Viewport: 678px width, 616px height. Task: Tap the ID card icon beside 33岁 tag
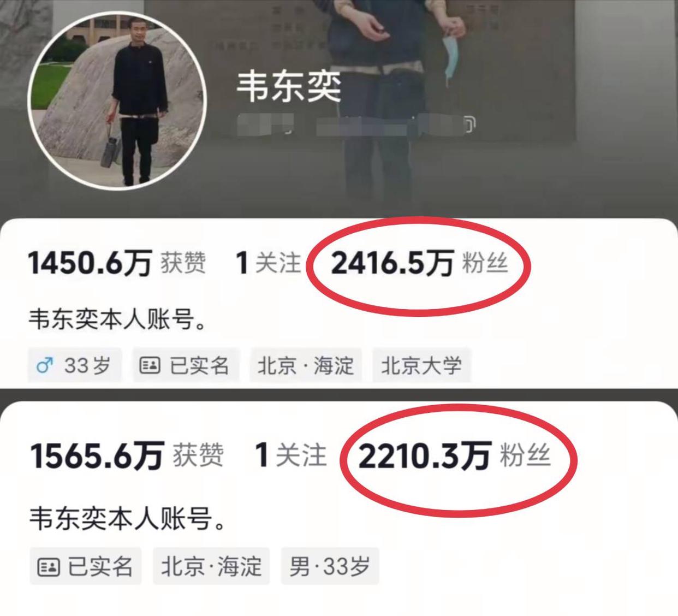[x=150, y=365]
